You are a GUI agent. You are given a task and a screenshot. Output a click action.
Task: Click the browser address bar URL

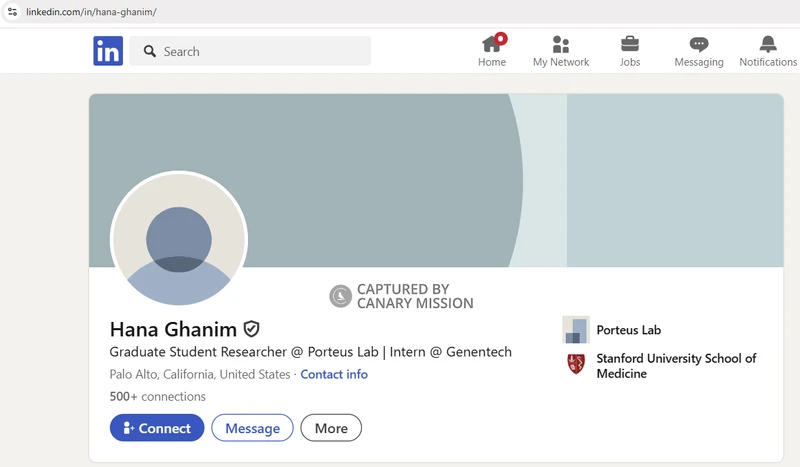coord(91,12)
